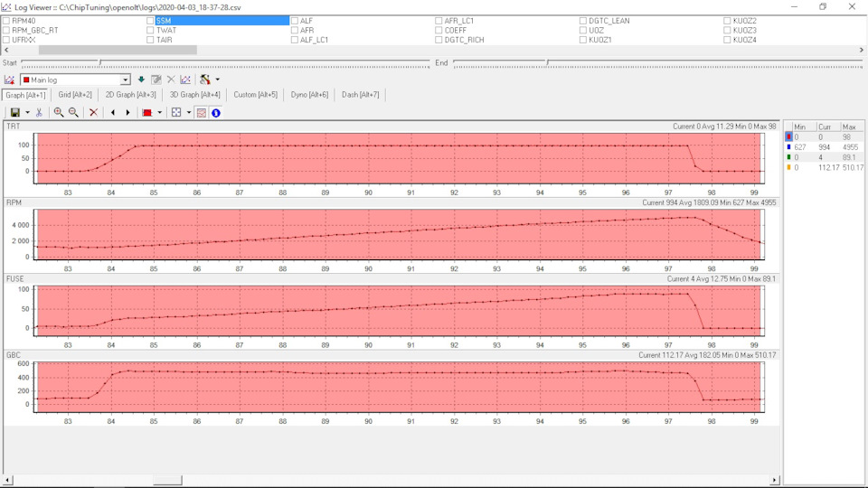Expand the grid layout dropdown arrow
868x488 pixels.
click(189, 112)
